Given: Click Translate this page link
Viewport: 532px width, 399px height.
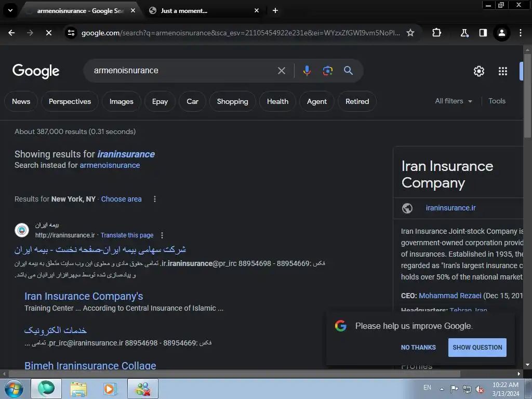Looking at the screenshot, I should 127,235.
